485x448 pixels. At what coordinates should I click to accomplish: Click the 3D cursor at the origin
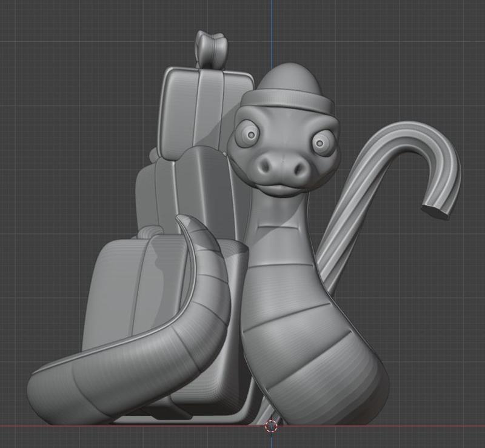[271, 426]
